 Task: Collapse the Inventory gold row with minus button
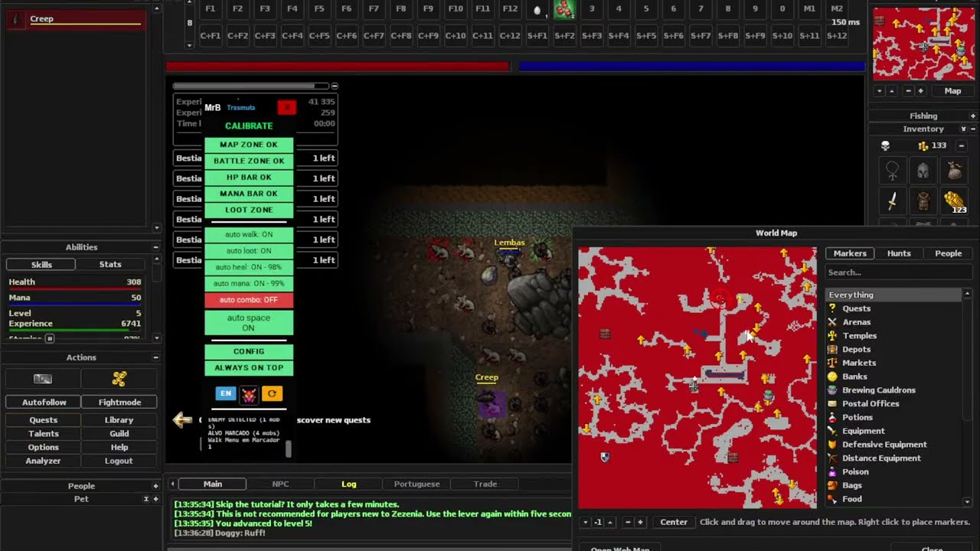point(962,145)
